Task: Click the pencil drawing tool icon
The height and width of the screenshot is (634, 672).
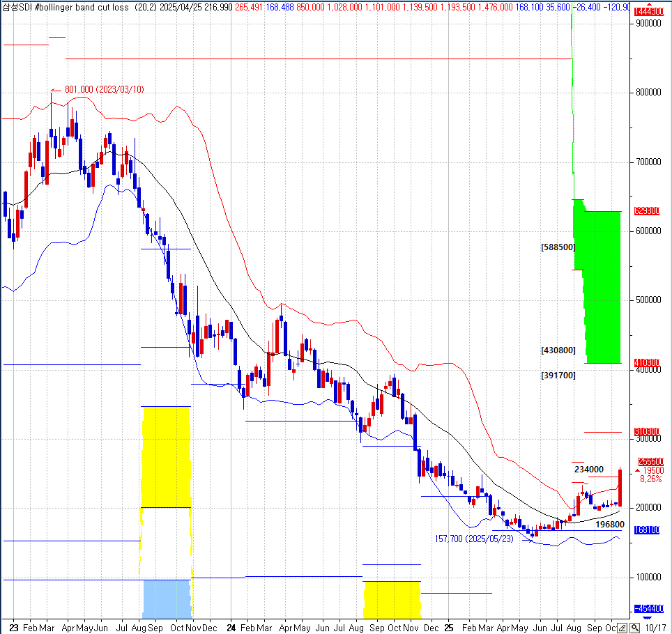Action: [x=622, y=628]
